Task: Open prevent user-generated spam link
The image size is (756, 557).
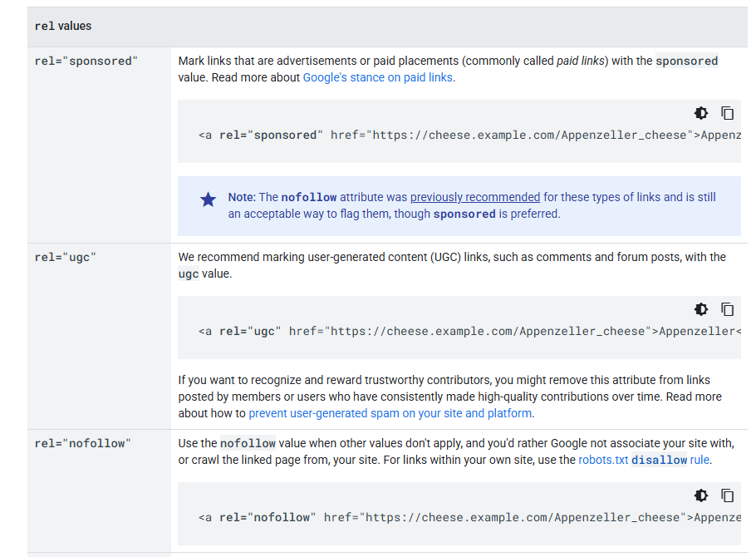Action: 390,414
